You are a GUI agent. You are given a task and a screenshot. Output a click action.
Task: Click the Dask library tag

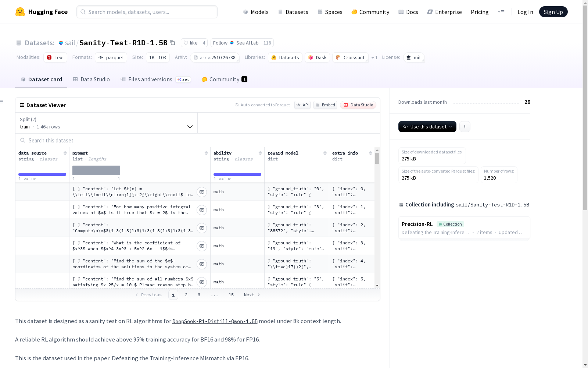point(317,57)
